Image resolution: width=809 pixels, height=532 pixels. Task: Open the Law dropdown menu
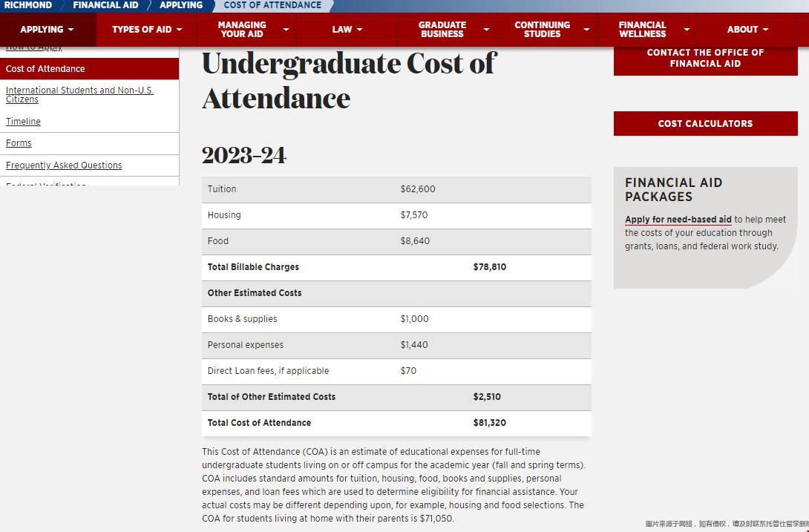coord(347,30)
